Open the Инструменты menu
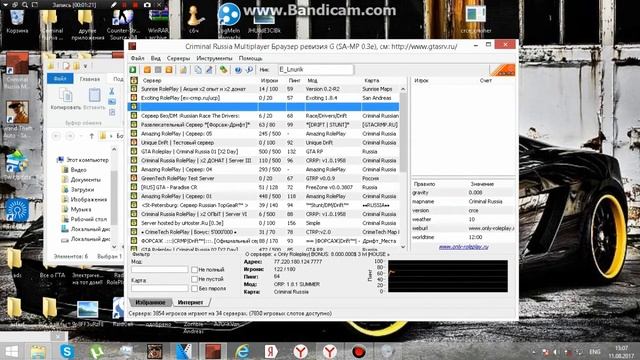Screen dimensions: 640x360 [214, 58]
